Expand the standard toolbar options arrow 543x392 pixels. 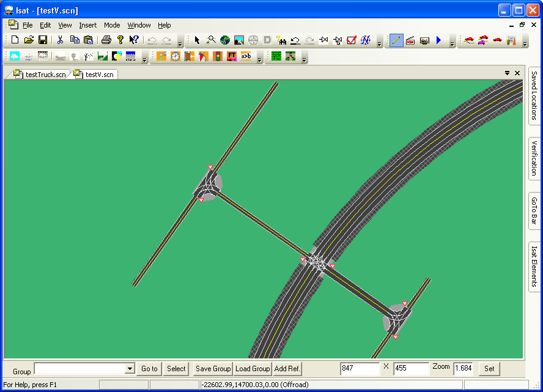click(x=180, y=43)
